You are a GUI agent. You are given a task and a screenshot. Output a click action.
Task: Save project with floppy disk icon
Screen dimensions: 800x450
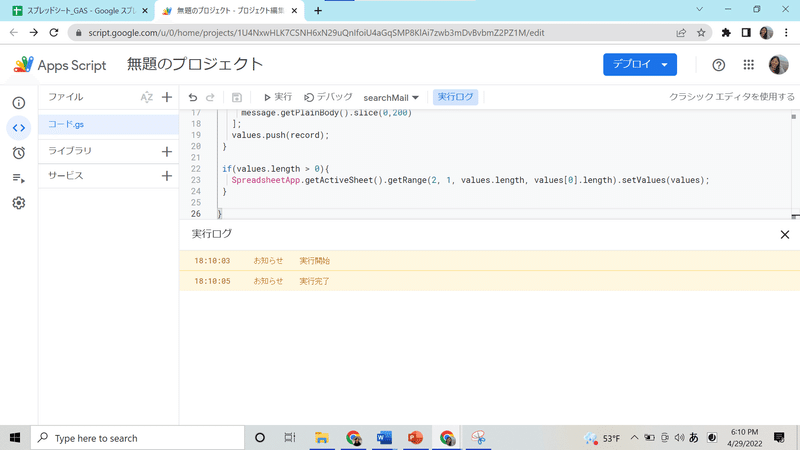coord(237,97)
